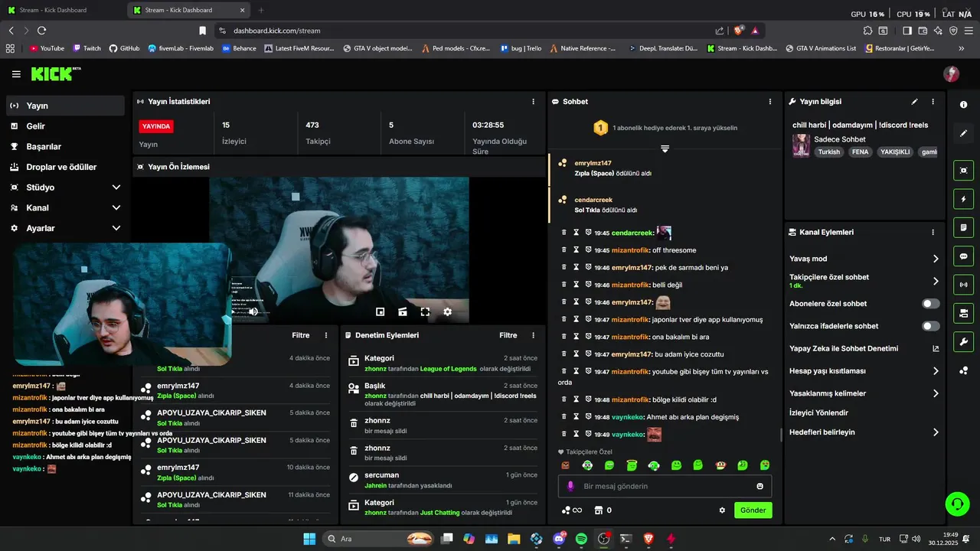The width and height of the screenshot is (980, 551).
Task: Enter fullscreen in the stream preview
Action: click(x=425, y=311)
